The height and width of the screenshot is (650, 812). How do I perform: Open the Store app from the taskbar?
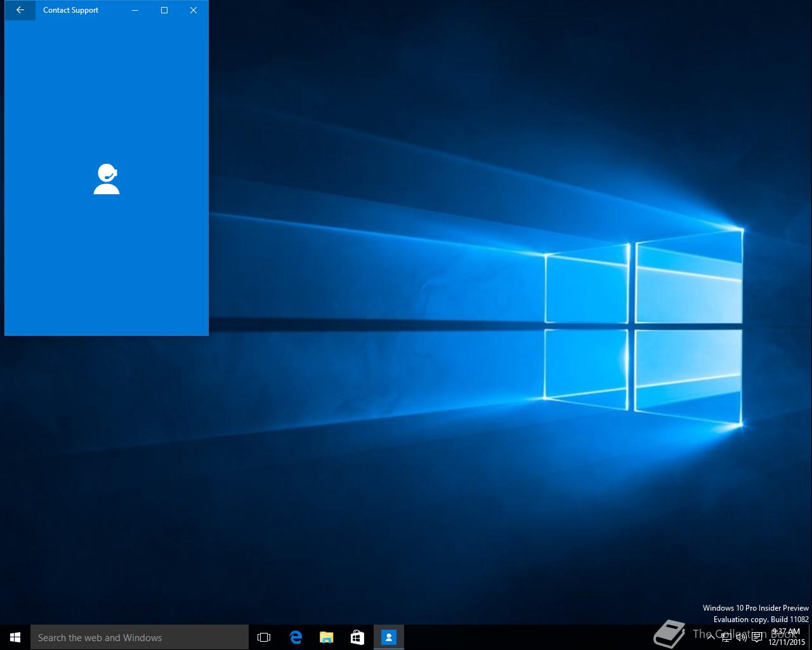pyautogui.click(x=358, y=637)
